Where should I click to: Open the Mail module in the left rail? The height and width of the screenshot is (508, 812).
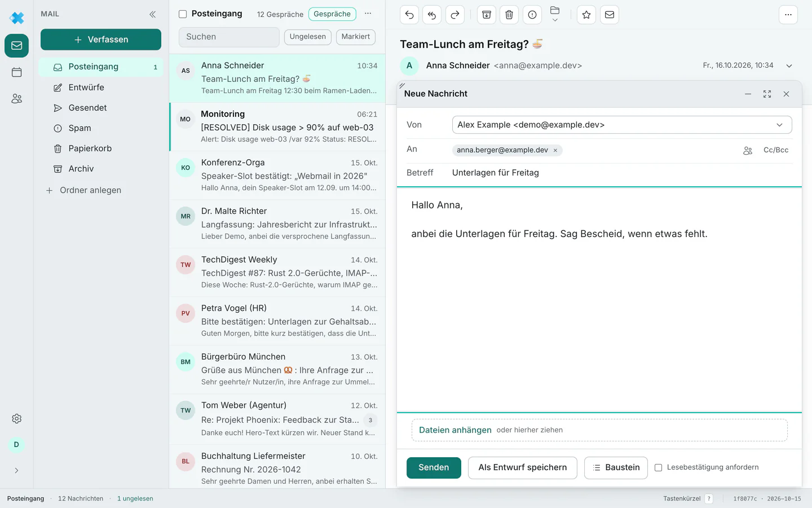17,46
